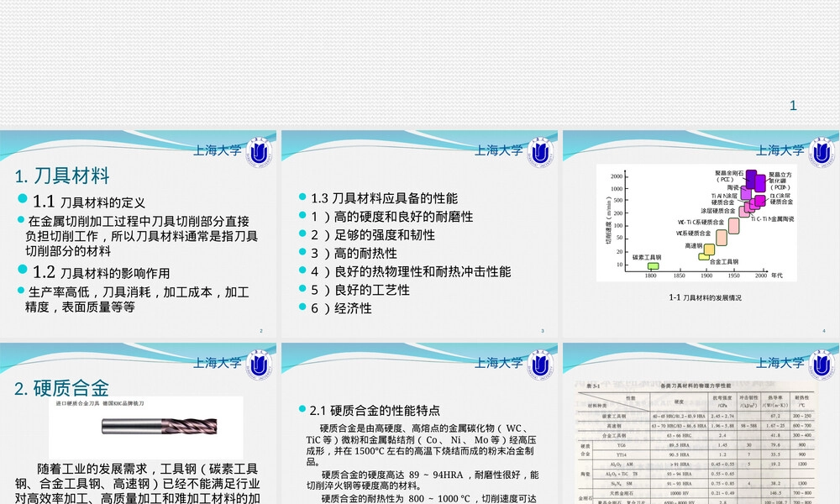
Task: Click bullet 3）高的耐热性
Action: 354,254
